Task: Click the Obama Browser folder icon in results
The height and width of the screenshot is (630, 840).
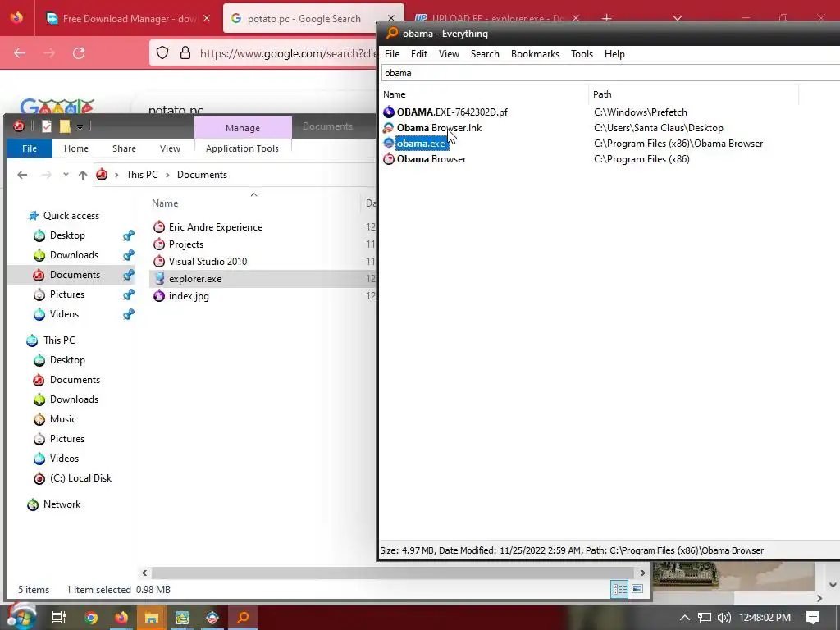Action: coord(389,159)
